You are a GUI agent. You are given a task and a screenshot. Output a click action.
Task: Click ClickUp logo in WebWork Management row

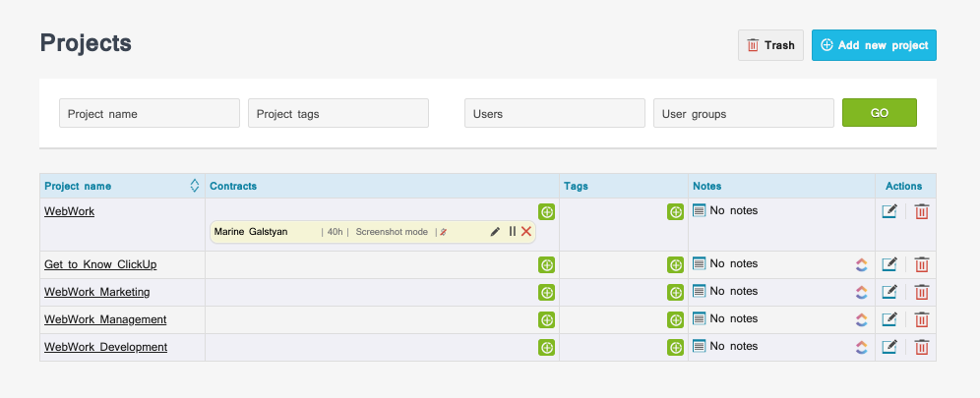coord(862,320)
